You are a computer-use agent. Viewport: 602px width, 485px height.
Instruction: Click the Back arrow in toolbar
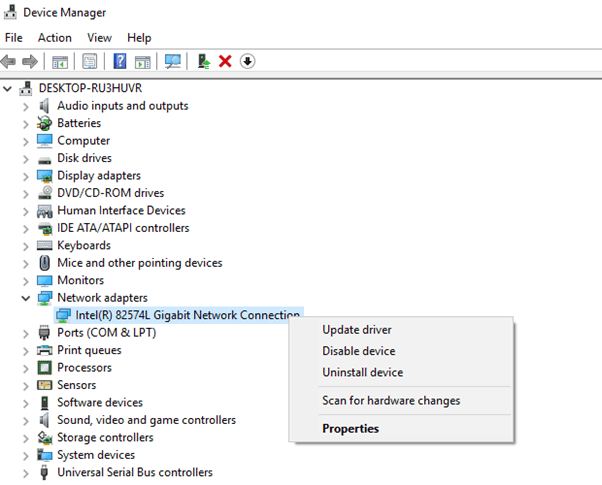[x=9, y=62]
